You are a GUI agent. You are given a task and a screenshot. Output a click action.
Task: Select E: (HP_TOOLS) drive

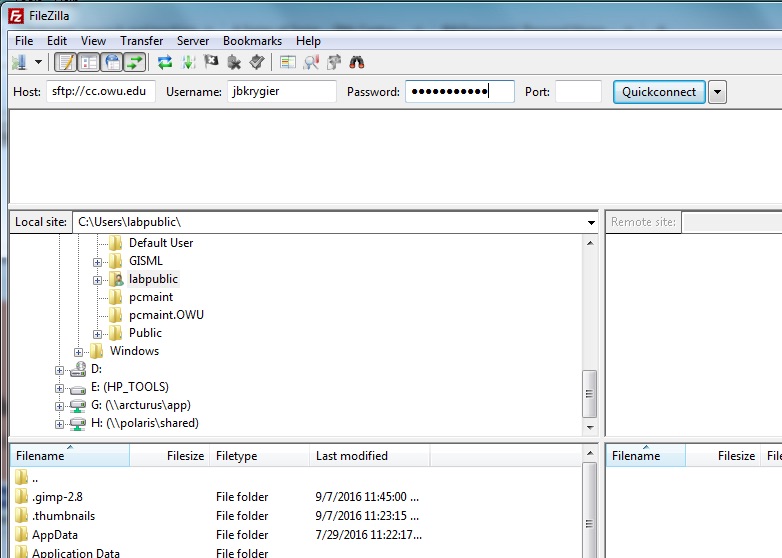(x=130, y=387)
